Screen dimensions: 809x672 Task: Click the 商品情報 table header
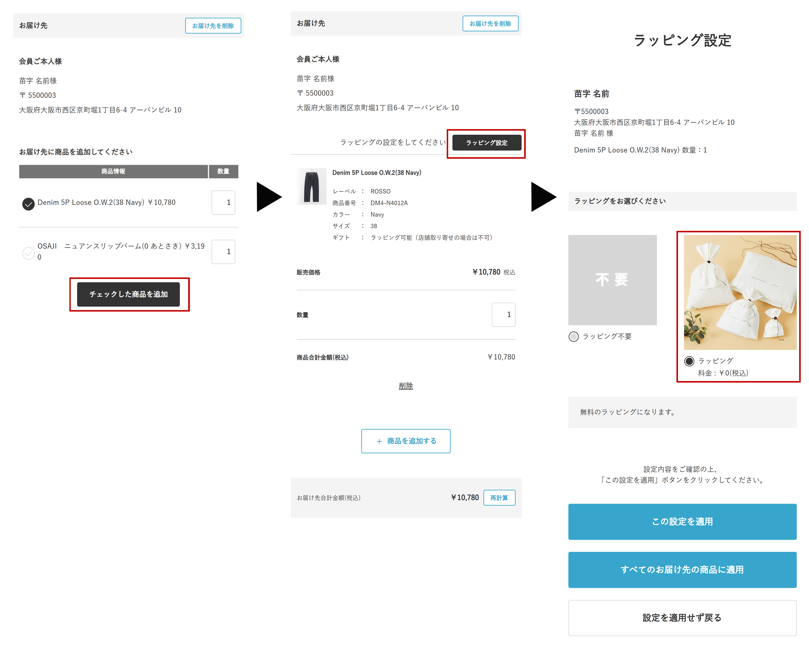click(113, 171)
